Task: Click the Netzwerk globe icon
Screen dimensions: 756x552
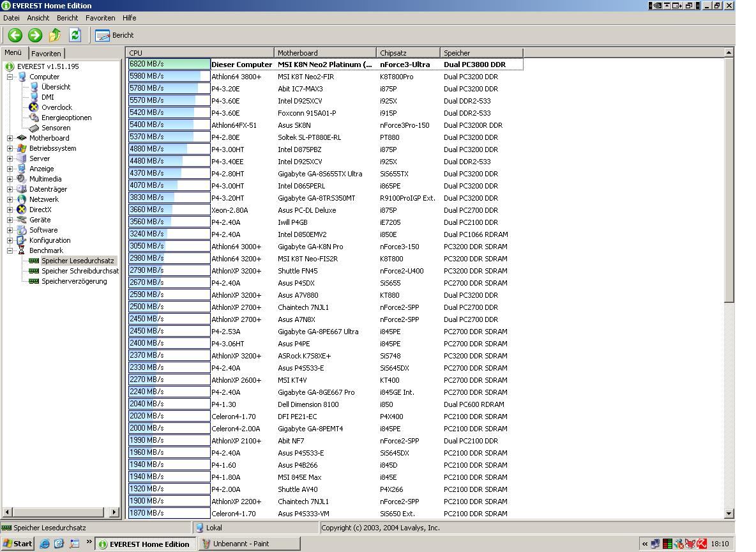Action: click(x=22, y=199)
